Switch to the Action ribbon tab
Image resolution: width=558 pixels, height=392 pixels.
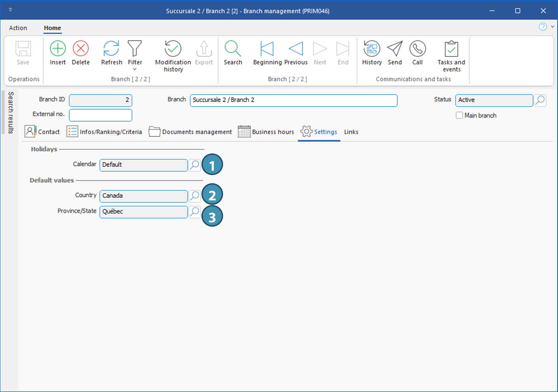click(18, 28)
